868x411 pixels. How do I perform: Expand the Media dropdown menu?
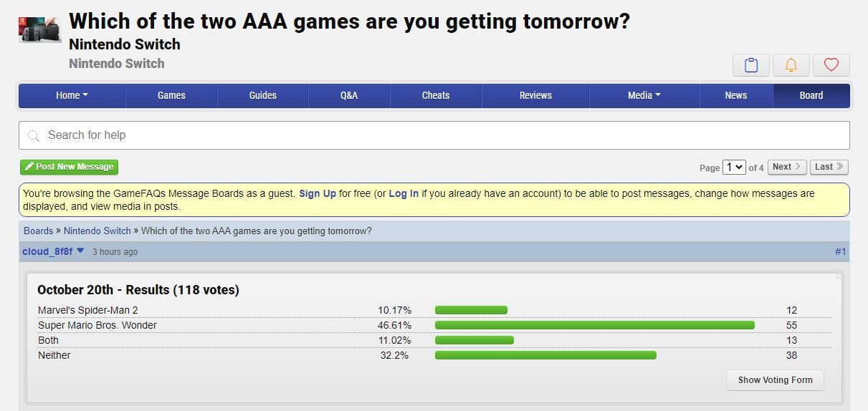click(x=644, y=95)
